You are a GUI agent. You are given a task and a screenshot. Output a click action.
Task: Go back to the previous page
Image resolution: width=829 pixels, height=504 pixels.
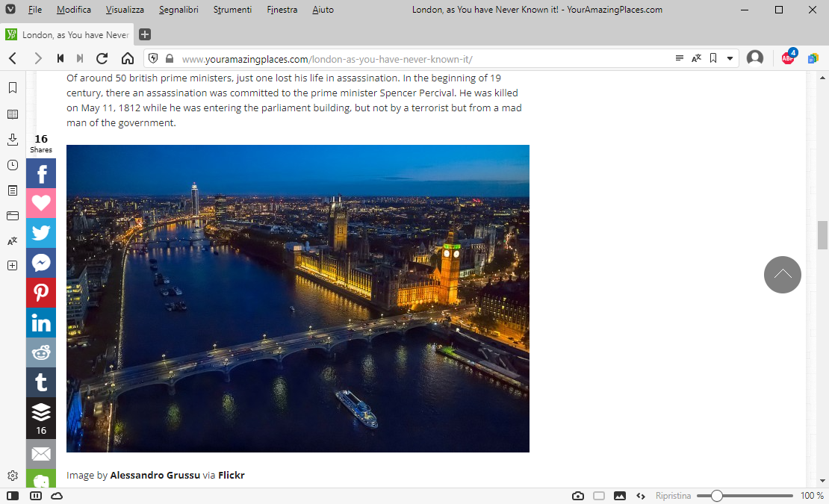click(13, 58)
